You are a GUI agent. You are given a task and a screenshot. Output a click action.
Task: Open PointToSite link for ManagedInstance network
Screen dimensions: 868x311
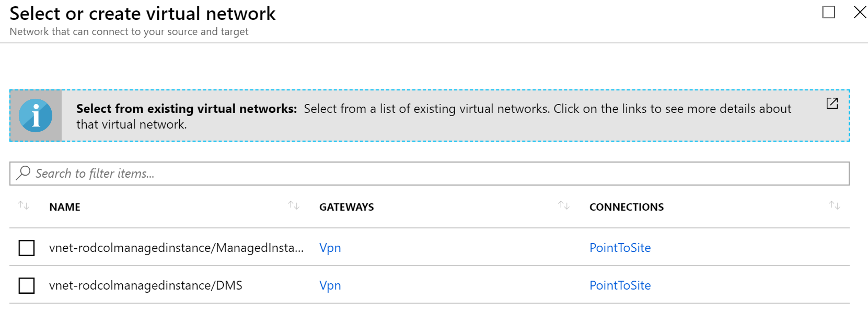pyautogui.click(x=620, y=248)
